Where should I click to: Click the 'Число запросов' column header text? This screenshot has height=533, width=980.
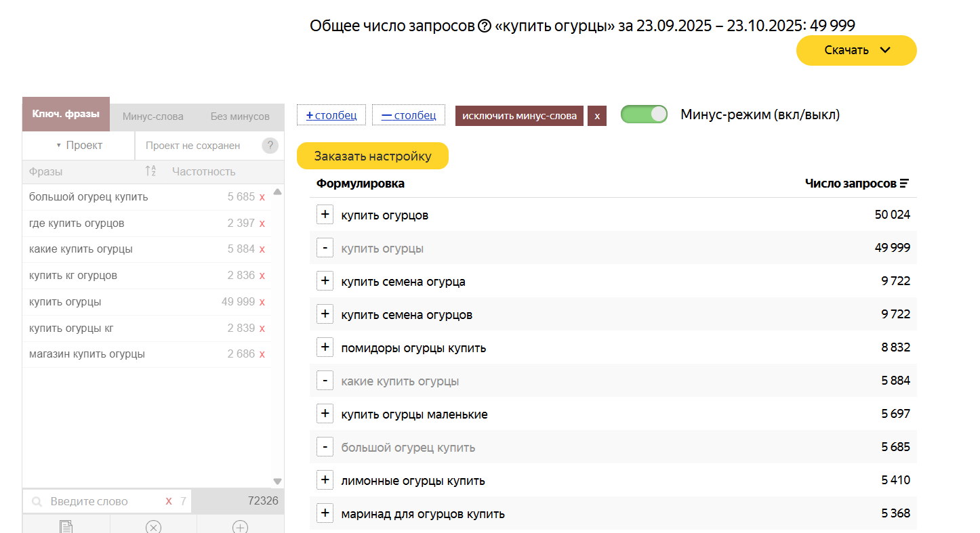point(851,184)
